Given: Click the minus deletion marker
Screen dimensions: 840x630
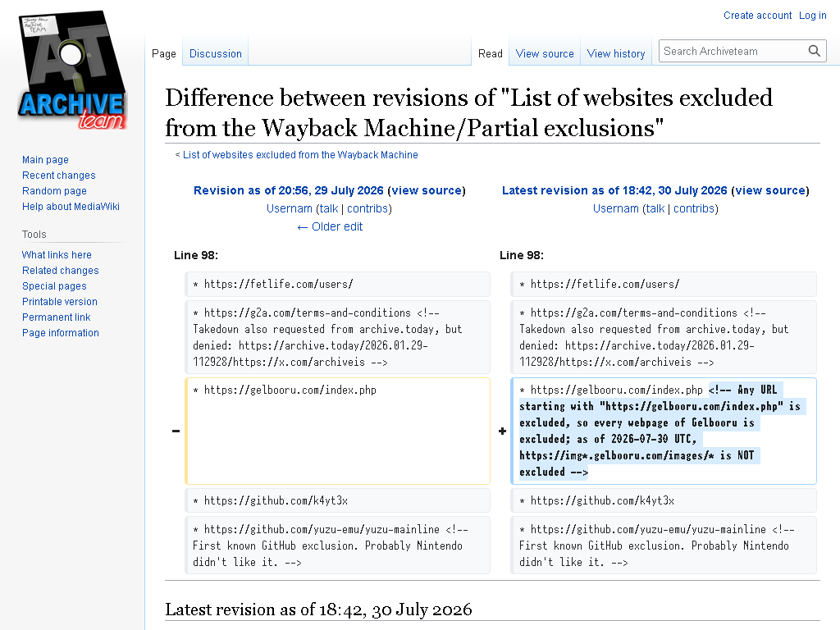Looking at the screenshot, I should click(x=176, y=431).
